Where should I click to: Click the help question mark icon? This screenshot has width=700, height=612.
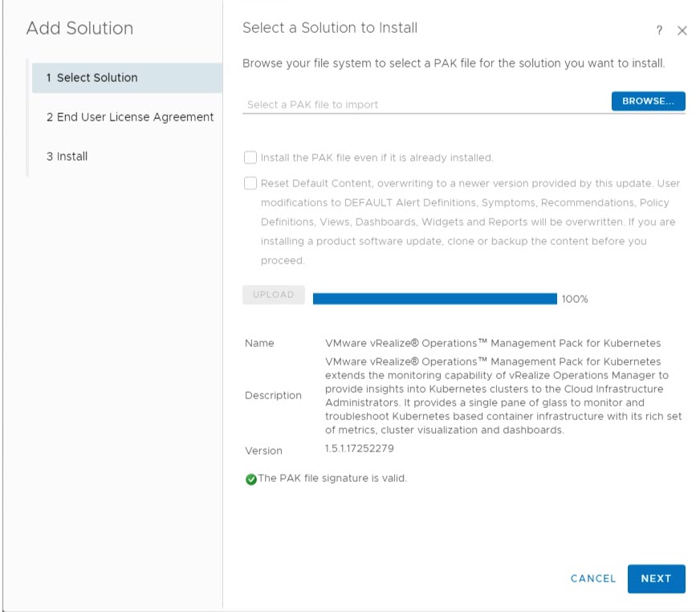[659, 31]
